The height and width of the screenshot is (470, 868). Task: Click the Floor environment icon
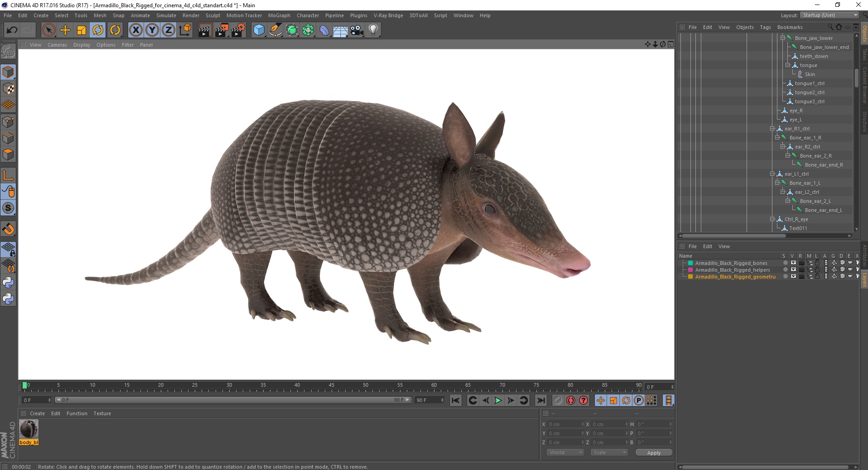341,30
